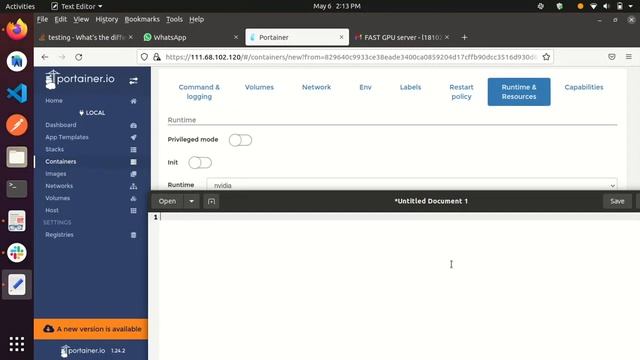Switch to the Volumes tab
The height and width of the screenshot is (360, 640).
pos(259,87)
